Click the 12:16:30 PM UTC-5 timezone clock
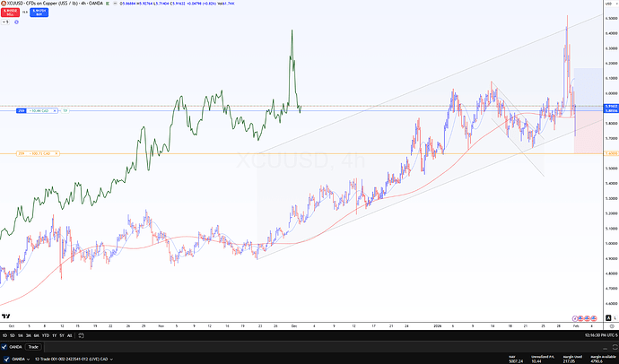The image size is (619, 364). tap(601, 335)
